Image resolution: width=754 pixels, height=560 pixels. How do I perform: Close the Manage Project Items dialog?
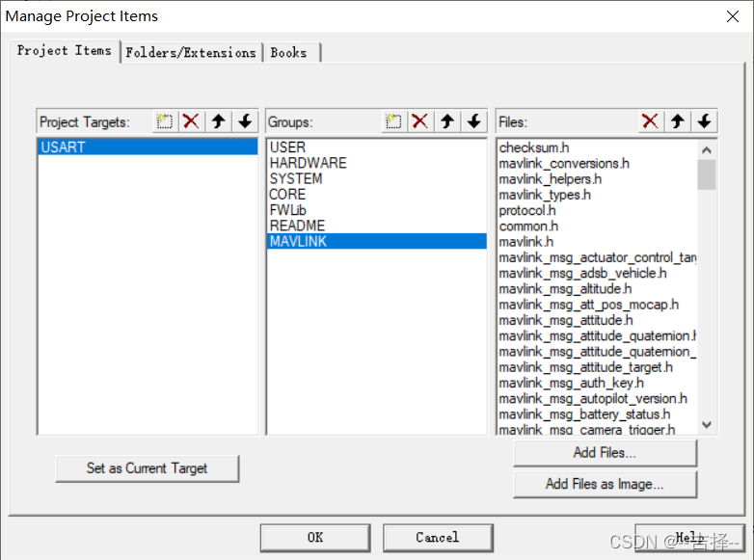point(733,16)
